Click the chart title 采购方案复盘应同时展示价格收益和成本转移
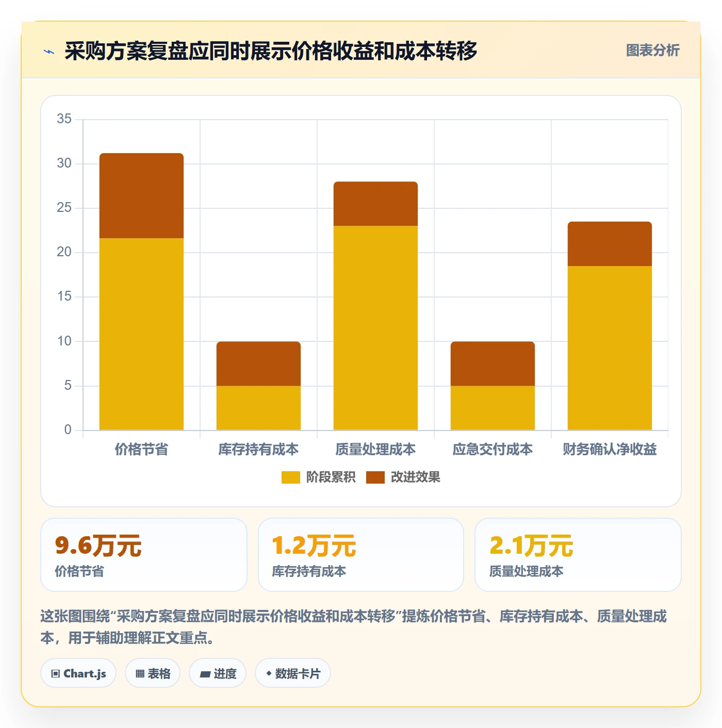 (x=271, y=51)
